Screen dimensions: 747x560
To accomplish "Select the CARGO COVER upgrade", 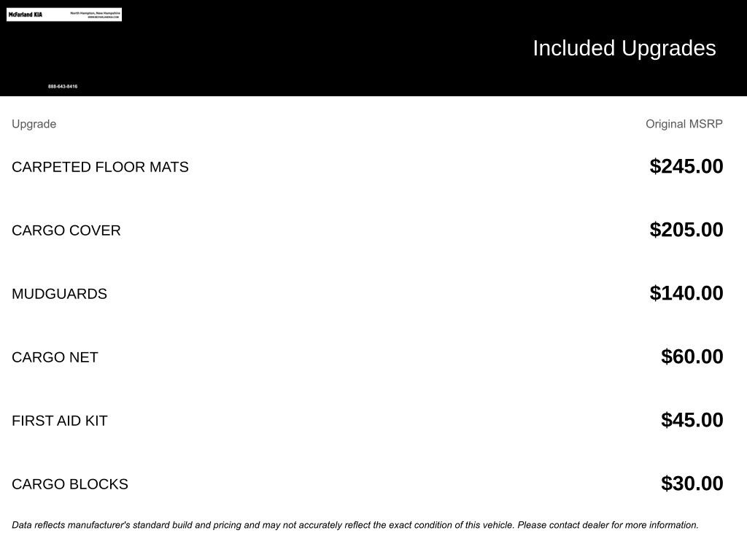I will coord(66,230).
